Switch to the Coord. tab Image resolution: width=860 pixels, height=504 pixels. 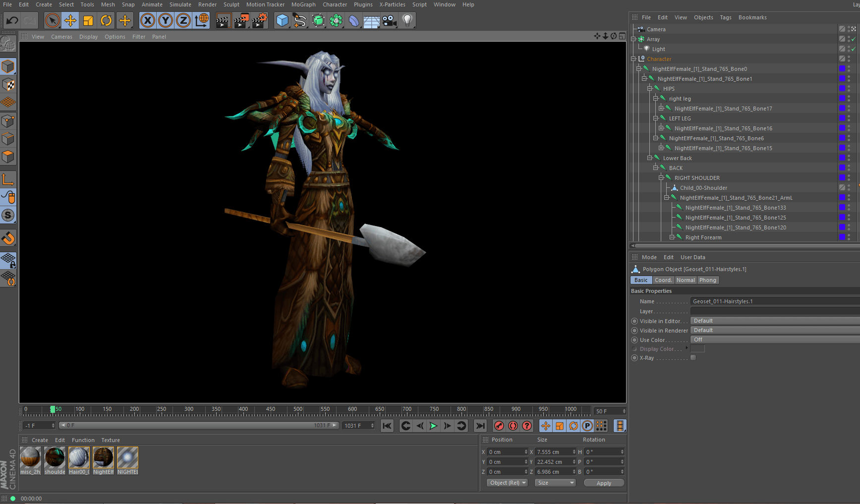[663, 280]
